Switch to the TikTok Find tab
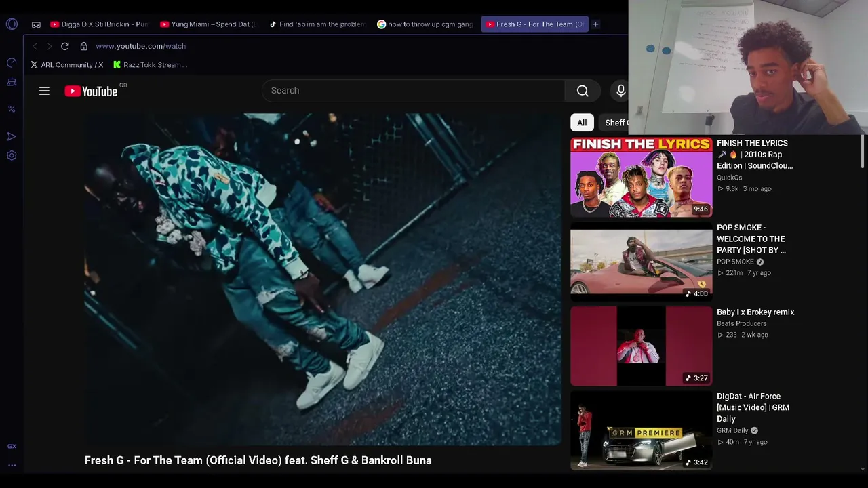The width and height of the screenshot is (868, 488). pos(317,24)
